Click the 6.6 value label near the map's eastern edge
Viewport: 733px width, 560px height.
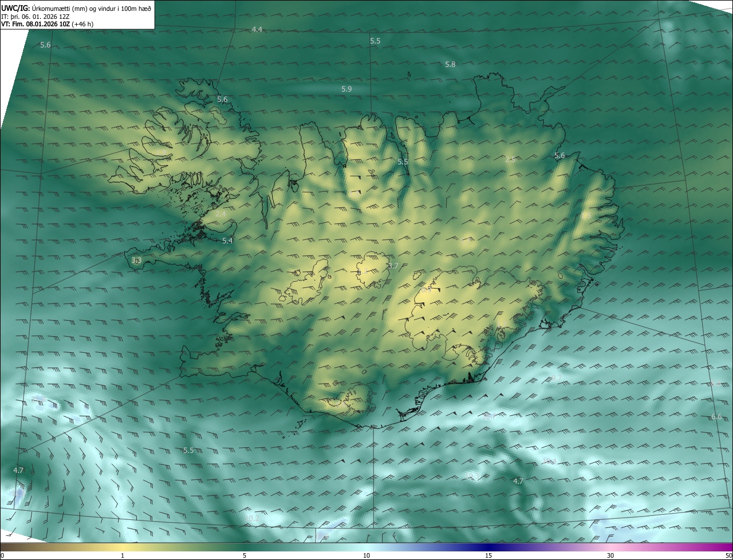[716, 417]
